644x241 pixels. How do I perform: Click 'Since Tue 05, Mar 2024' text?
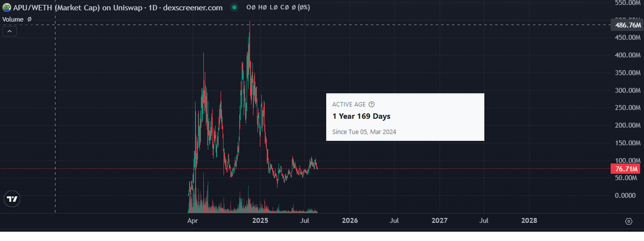(364, 132)
